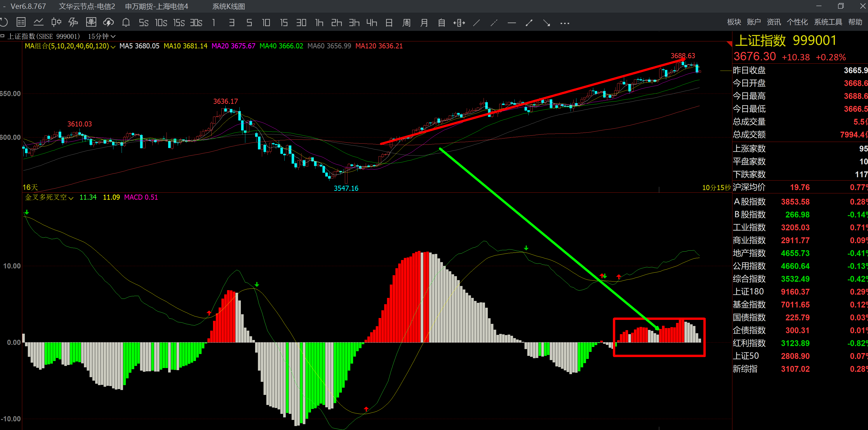
Task: Select the solid trend line drawing tool
Action: 477,23
